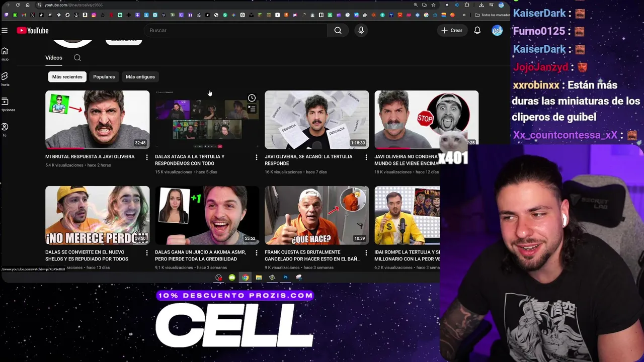Open the Tú section in the sidebar
The image size is (644, 362).
5,130
